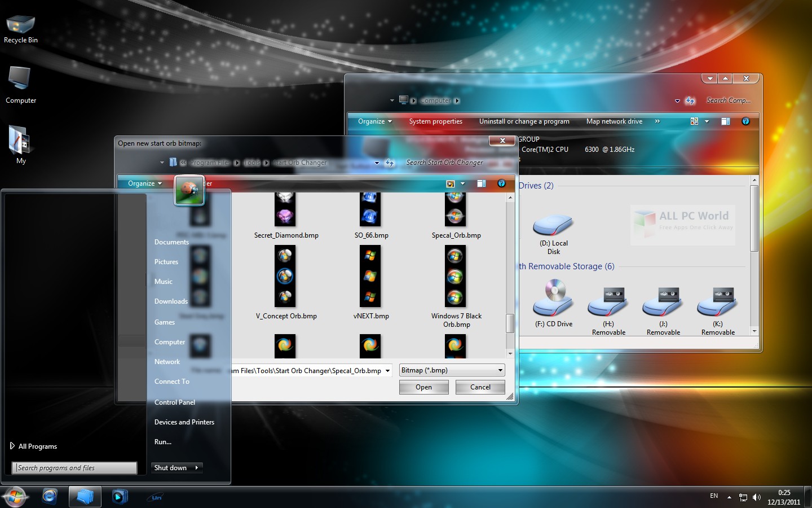Expand the more-commands chevron next to Map network drive
The height and width of the screenshot is (508, 812).
tap(657, 121)
